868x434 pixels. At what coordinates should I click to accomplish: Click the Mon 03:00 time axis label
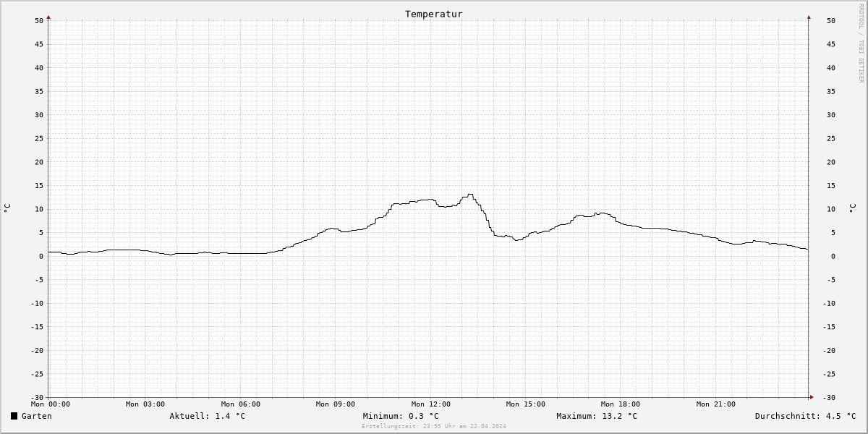click(x=145, y=404)
